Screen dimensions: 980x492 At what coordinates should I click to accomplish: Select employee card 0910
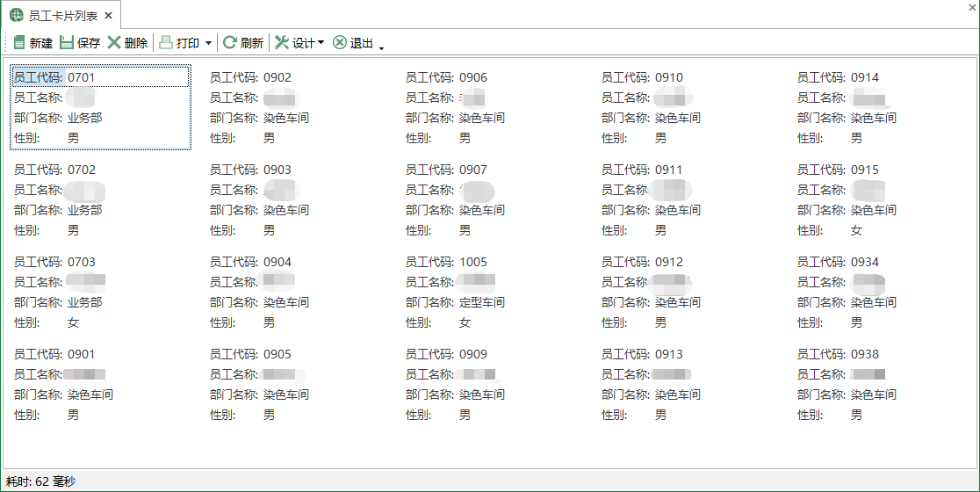click(688, 107)
